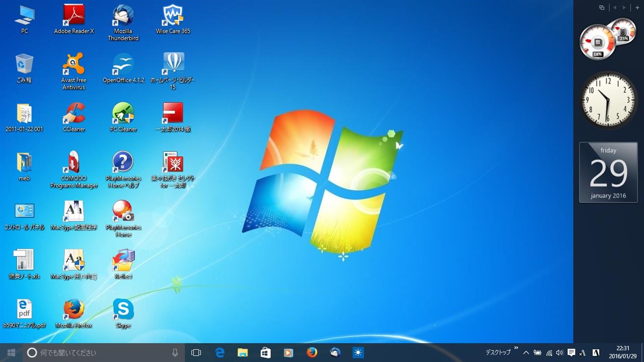The image size is (644, 362).
Task: Open the Windows Start menu
Action: (x=11, y=353)
